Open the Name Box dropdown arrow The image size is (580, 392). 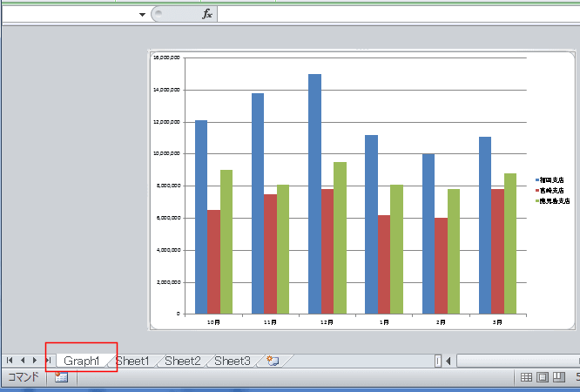pyautogui.click(x=142, y=15)
